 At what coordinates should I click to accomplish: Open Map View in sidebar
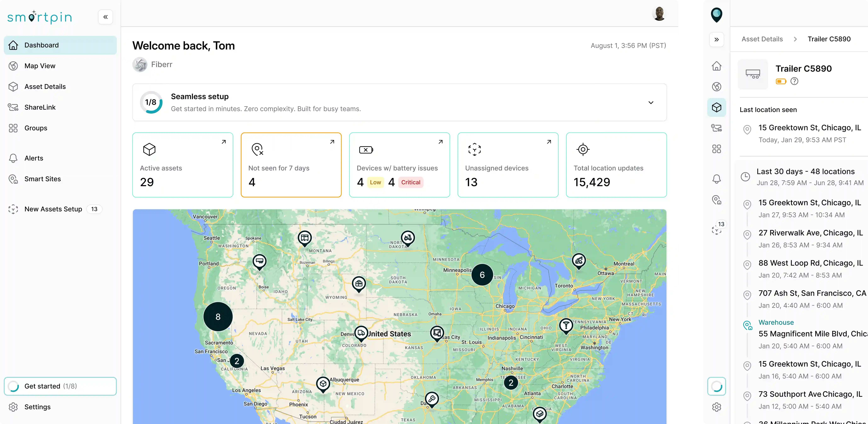click(40, 66)
